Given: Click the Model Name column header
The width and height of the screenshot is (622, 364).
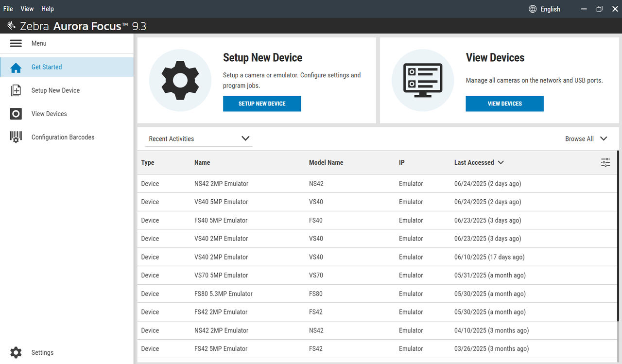Looking at the screenshot, I should tap(326, 162).
